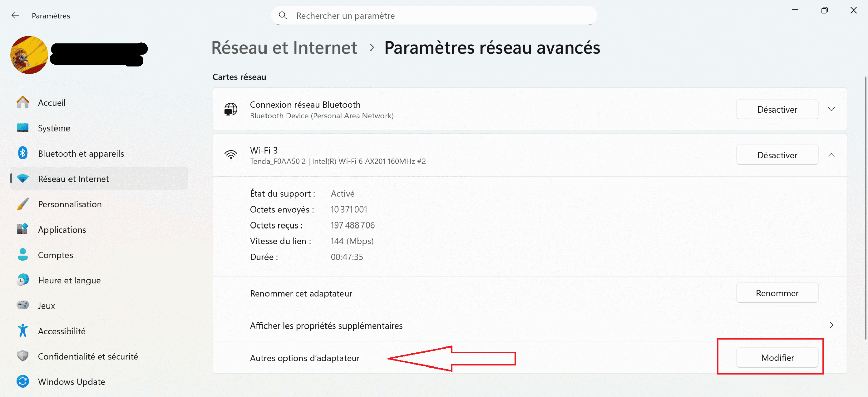The width and height of the screenshot is (868, 397).
Task: Collapse the Wi-Fi 3 adapter details
Action: pos(831,155)
